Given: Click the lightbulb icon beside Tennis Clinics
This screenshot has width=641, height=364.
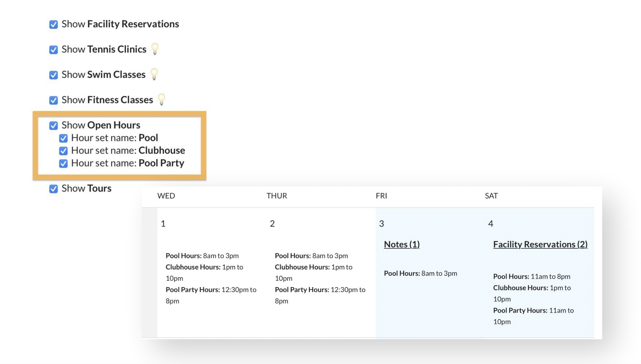Looking at the screenshot, I should coord(155,49).
